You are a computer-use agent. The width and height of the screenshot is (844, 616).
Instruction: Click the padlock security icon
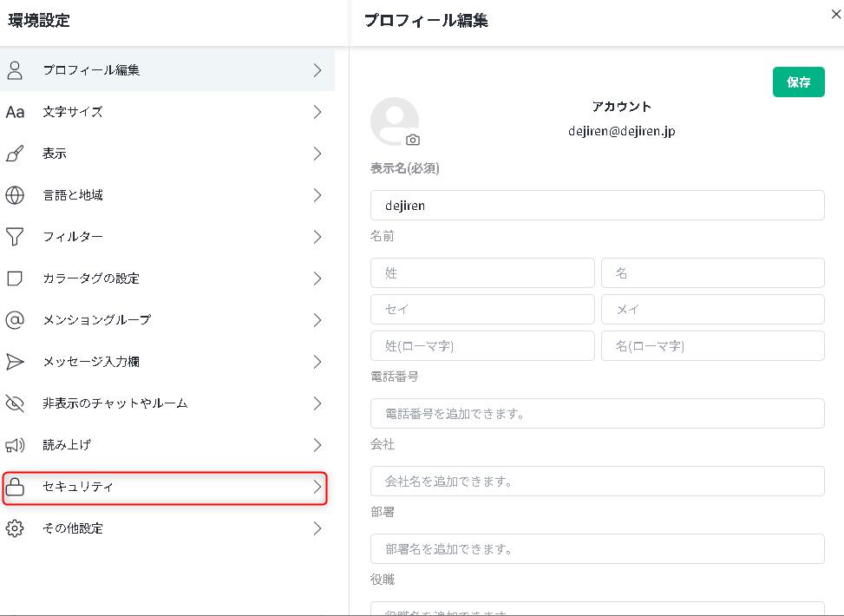(15, 488)
